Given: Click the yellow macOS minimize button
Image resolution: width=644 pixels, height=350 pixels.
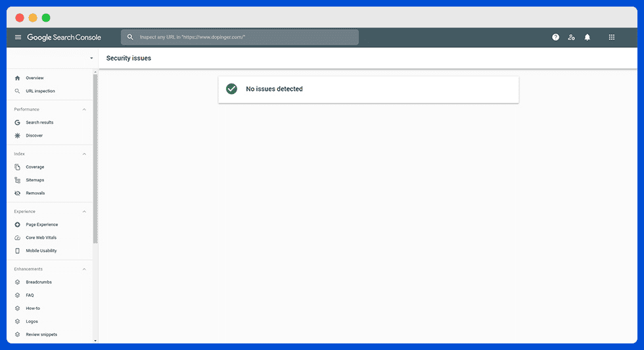Looking at the screenshot, I should [x=33, y=18].
